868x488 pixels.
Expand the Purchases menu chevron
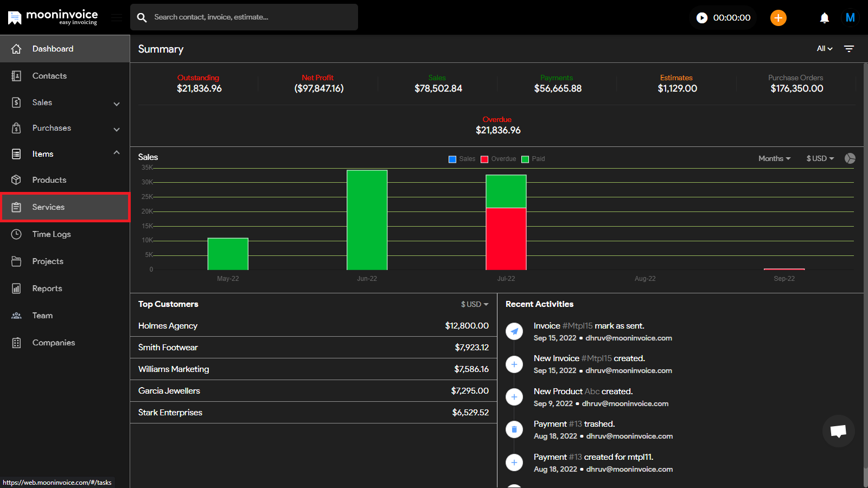tap(117, 129)
